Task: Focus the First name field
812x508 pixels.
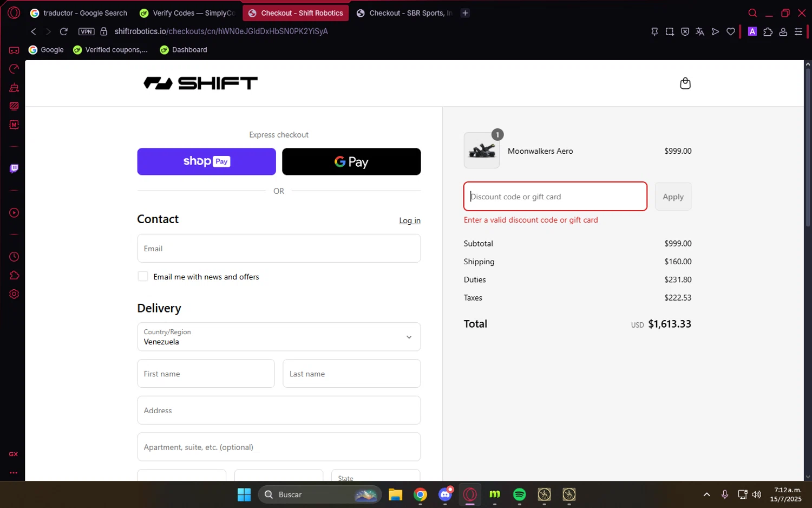Action: (206, 374)
